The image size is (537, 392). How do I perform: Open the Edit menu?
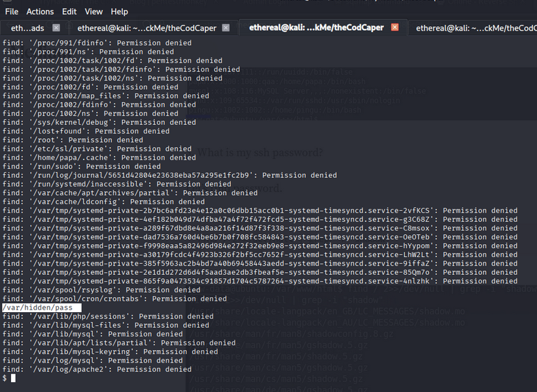point(69,12)
